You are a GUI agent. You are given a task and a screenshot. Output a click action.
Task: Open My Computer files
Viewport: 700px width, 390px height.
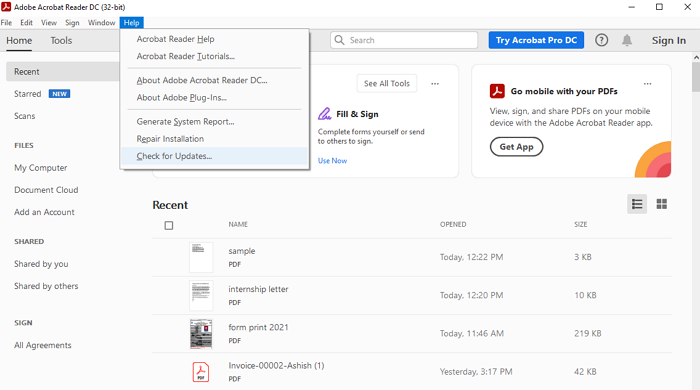coord(41,168)
